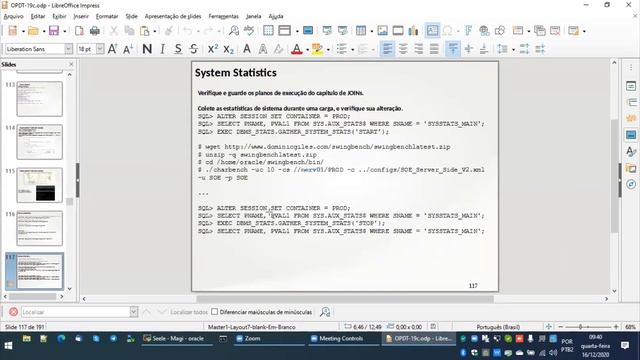Insert chart icon

413,31
